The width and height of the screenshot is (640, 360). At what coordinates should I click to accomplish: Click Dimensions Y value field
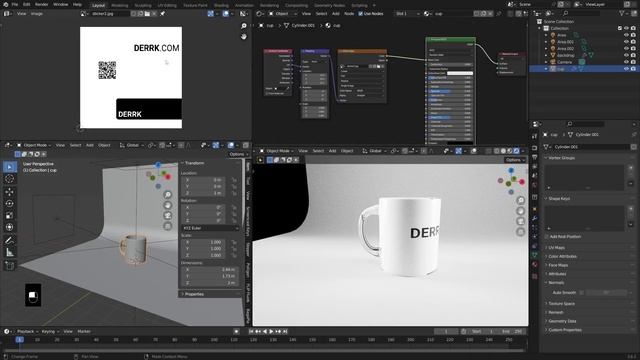click(210, 276)
